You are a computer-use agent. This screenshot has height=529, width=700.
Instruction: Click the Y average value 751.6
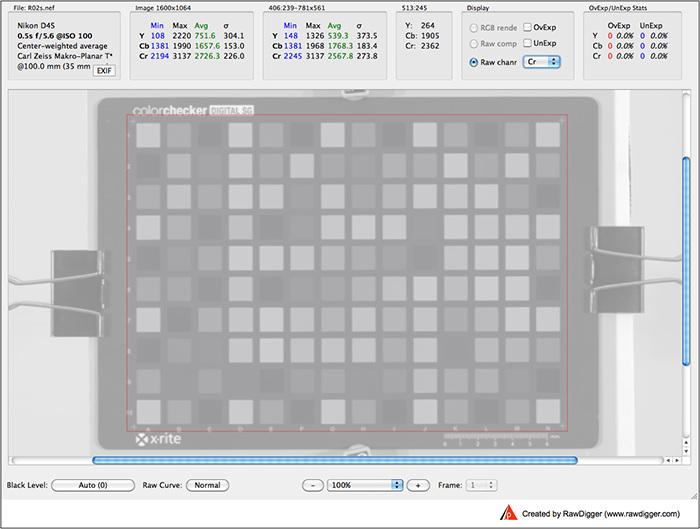coord(204,36)
